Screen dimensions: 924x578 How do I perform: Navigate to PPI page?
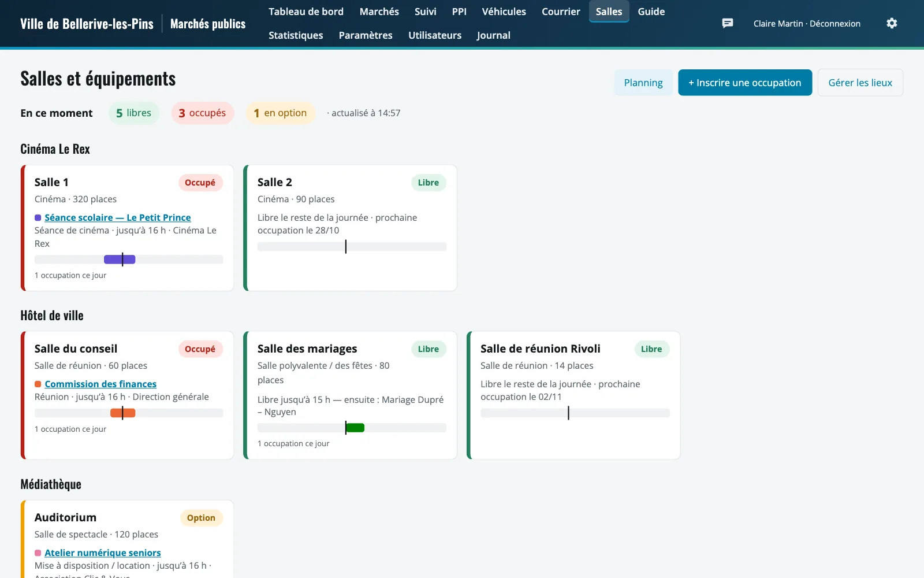point(459,12)
